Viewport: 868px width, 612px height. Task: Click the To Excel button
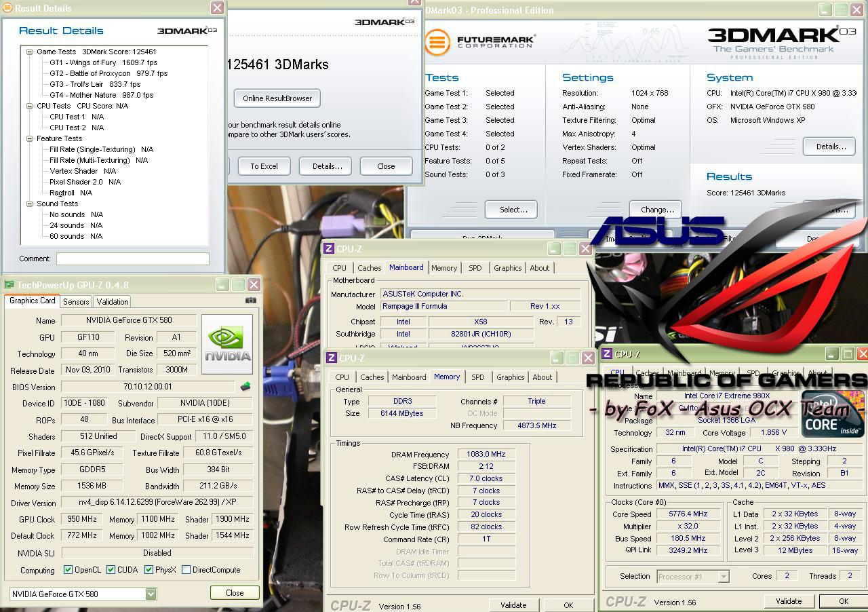[264, 166]
